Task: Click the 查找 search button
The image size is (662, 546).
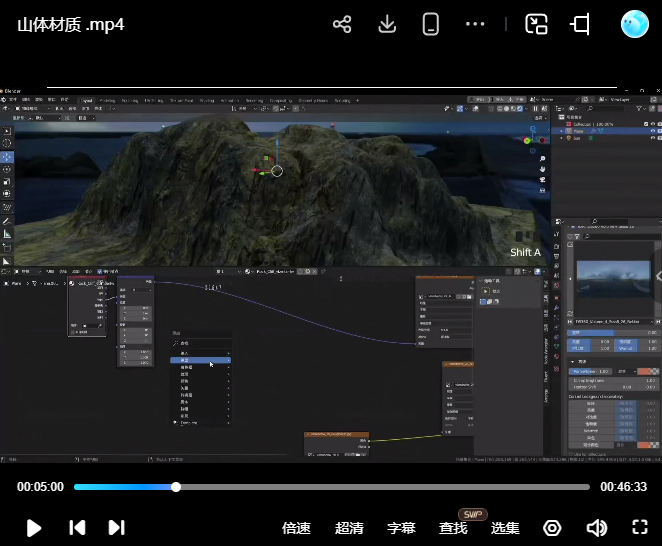Action: [x=453, y=528]
